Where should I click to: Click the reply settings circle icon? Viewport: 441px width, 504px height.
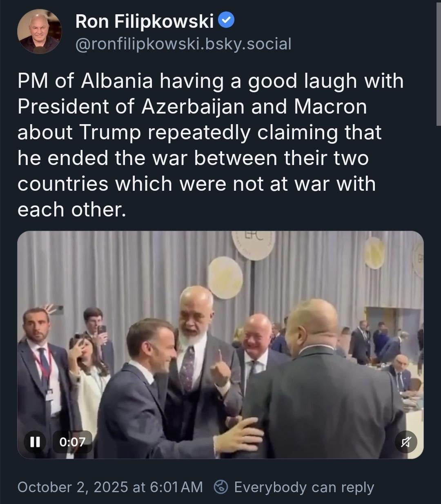(x=221, y=487)
